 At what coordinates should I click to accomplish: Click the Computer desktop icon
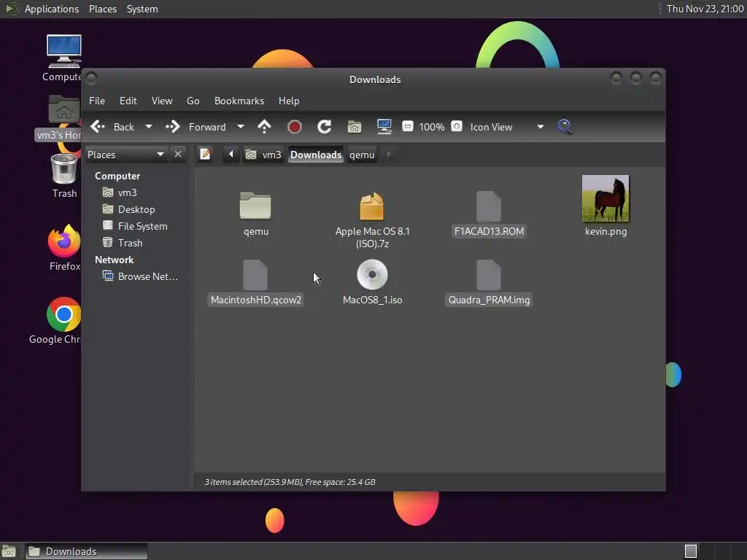[63, 52]
